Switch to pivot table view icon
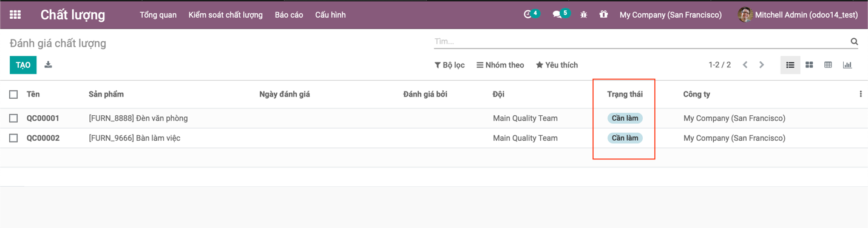Viewport: 868px width, 228px height. point(828,65)
